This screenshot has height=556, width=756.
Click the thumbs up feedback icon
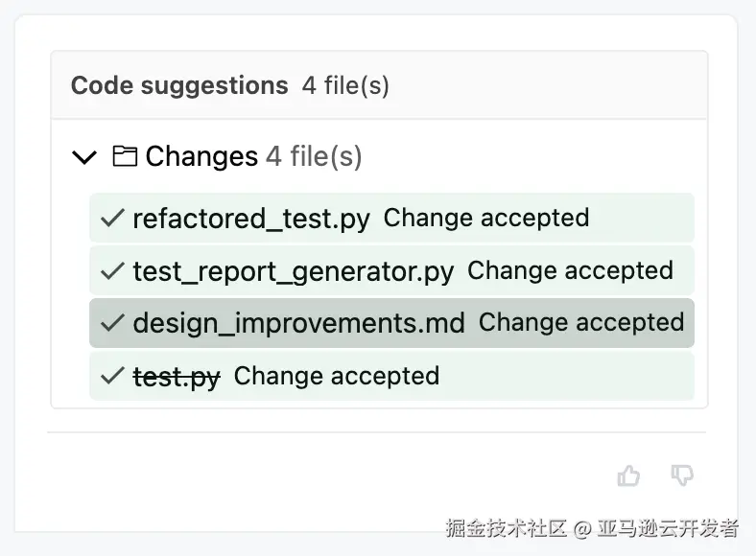628,475
